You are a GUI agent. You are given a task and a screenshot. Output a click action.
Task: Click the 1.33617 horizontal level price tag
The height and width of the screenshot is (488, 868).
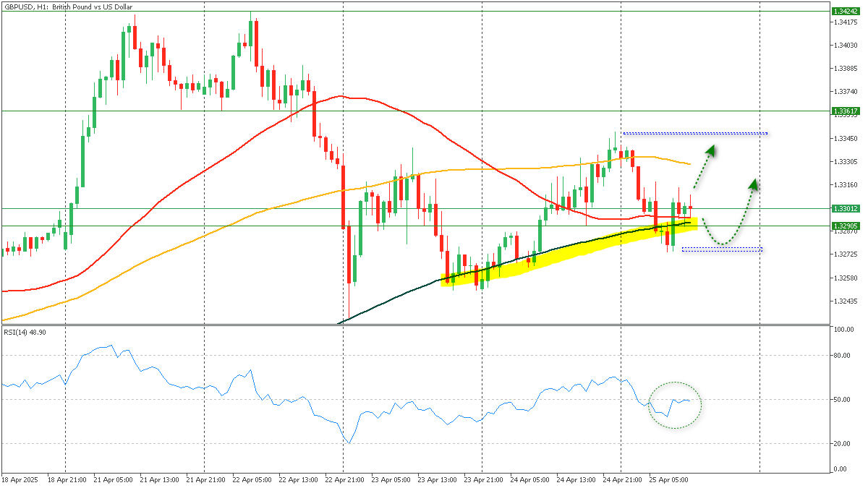coord(845,111)
